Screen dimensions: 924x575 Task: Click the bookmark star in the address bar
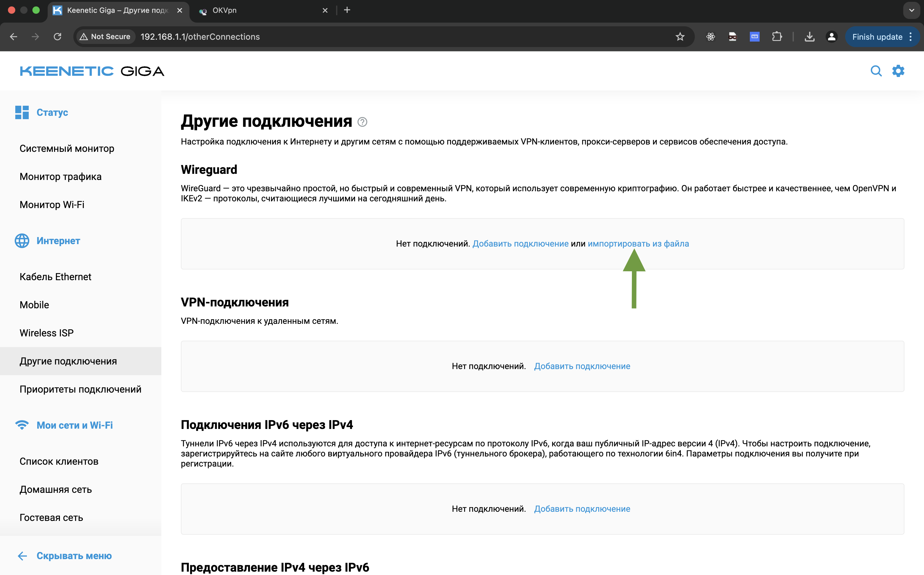(680, 36)
